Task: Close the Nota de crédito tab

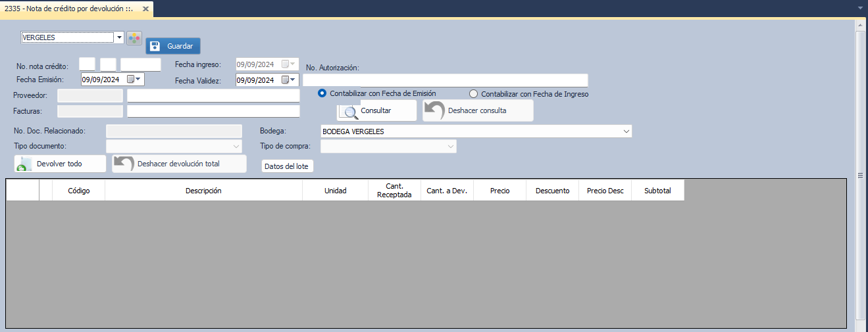Action: tap(145, 9)
